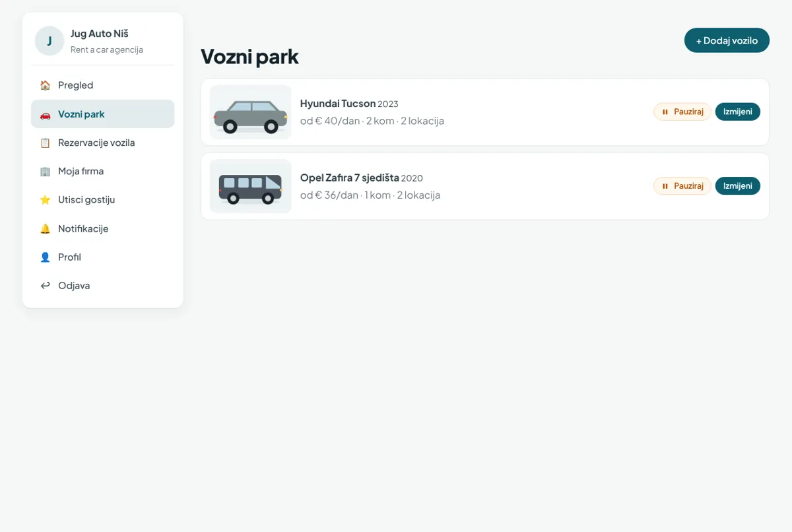Click the house icon beside Pregled
This screenshot has width=792, height=532.
point(45,85)
